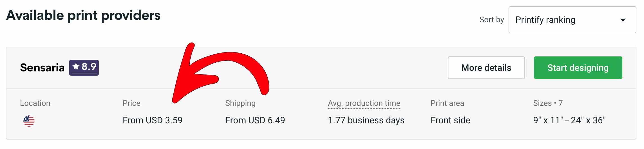644x149 pixels.
Task: Select the From USD 3.59 price
Action: point(153,120)
